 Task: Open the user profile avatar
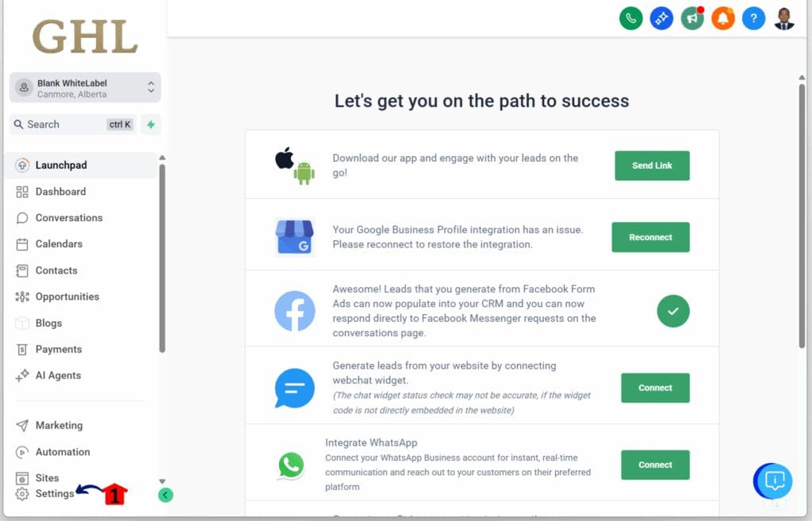click(x=784, y=19)
